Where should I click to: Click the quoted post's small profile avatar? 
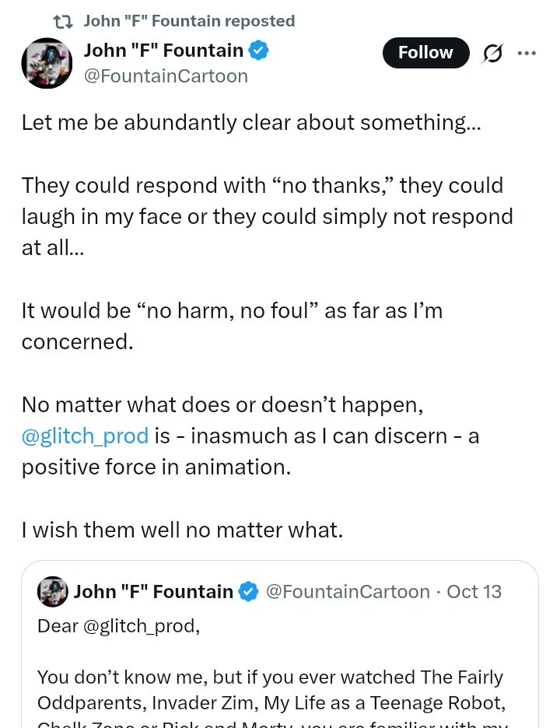[x=52, y=592]
